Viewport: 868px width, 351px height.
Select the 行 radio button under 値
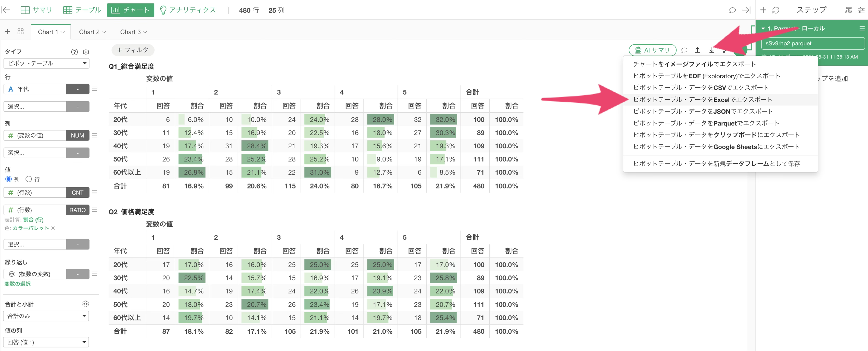(x=29, y=179)
